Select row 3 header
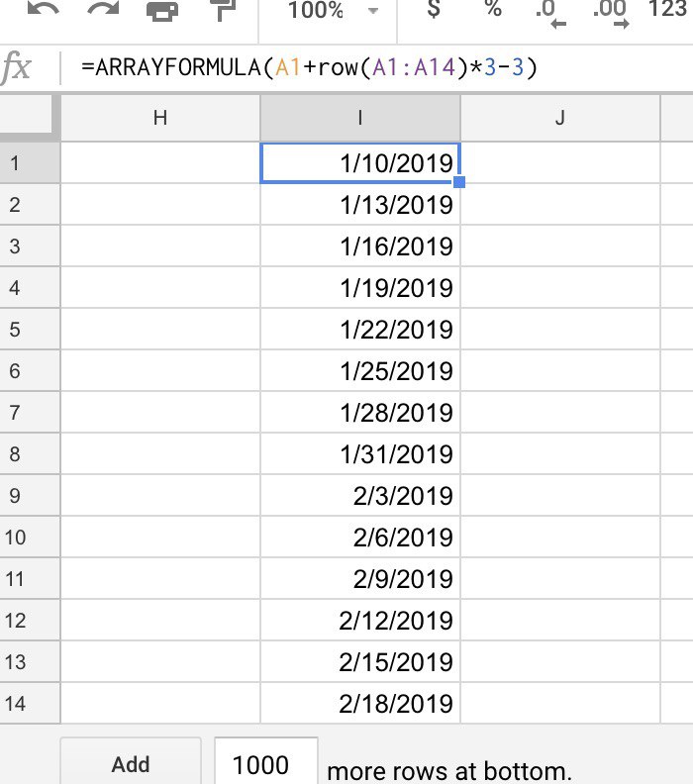 tap(30, 246)
